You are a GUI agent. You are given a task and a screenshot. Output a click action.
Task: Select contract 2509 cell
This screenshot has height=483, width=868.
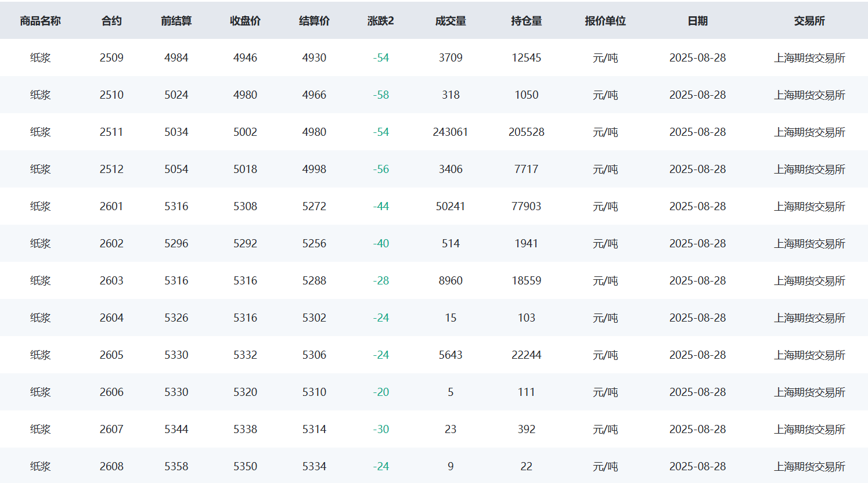point(111,57)
